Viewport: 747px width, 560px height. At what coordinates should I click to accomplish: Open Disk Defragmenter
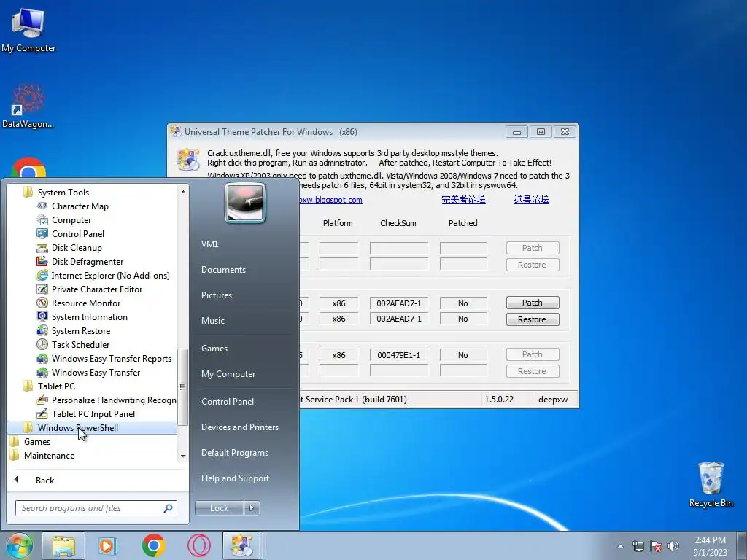(88, 262)
